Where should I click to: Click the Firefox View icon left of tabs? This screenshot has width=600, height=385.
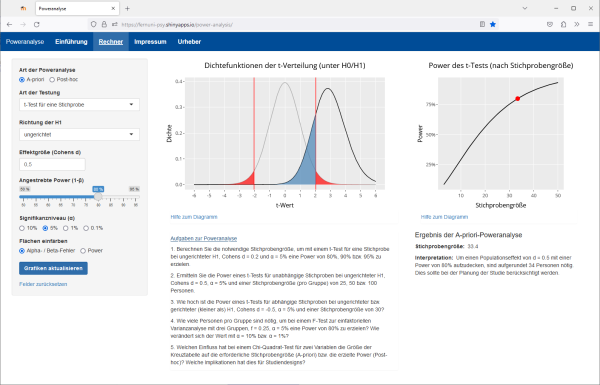[23, 8]
